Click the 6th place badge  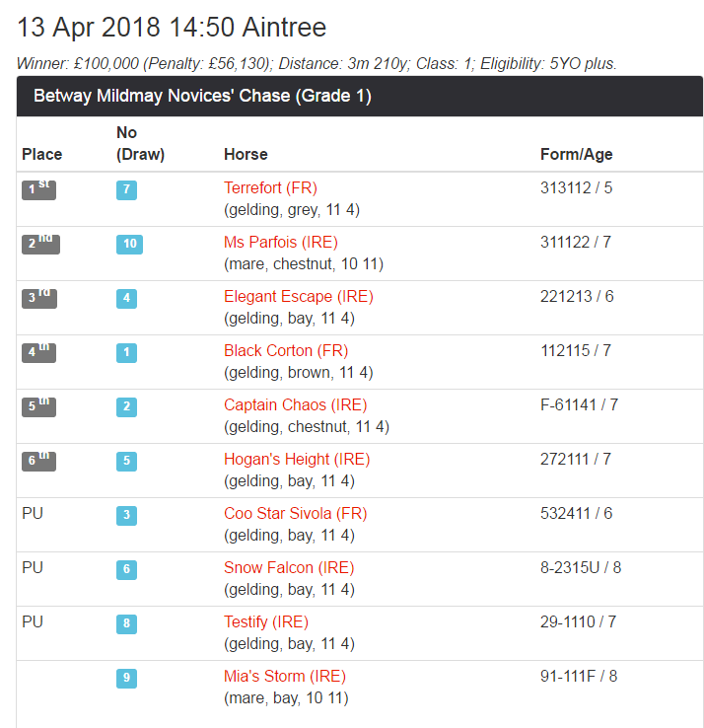(x=38, y=461)
